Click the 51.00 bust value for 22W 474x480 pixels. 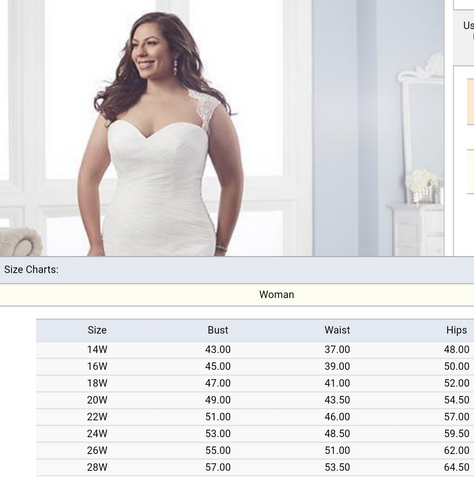218,417
